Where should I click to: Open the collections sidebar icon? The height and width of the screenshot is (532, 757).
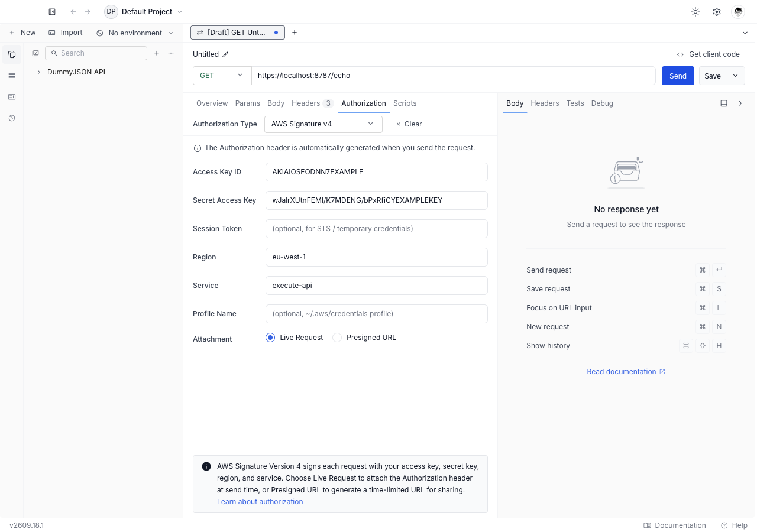12,54
